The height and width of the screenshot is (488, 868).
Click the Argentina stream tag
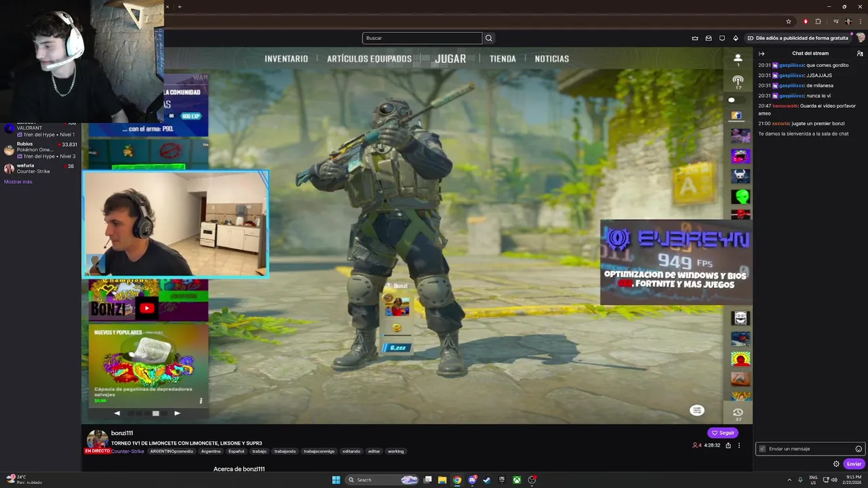click(x=211, y=451)
